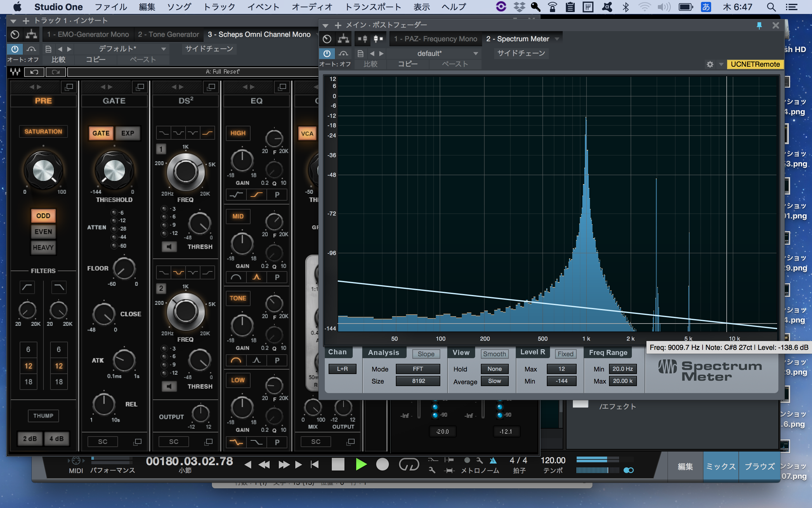Click routing icon in Track 1 insert header

31,34
